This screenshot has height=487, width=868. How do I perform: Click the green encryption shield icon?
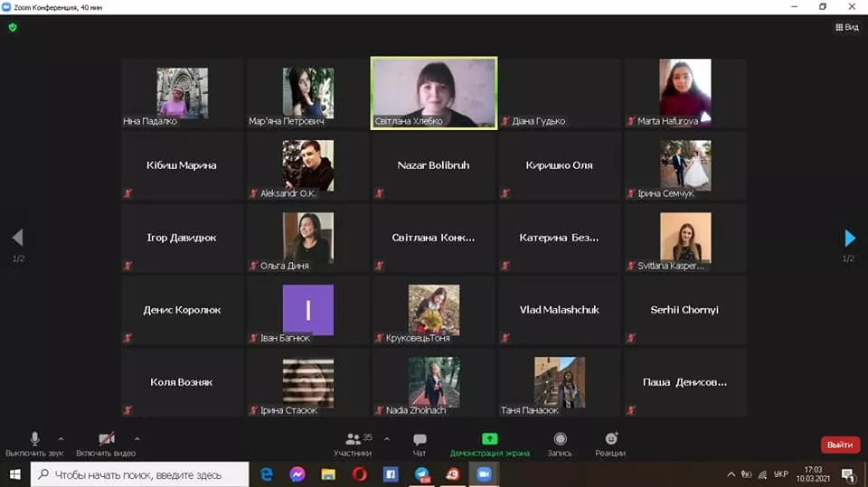click(x=13, y=27)
